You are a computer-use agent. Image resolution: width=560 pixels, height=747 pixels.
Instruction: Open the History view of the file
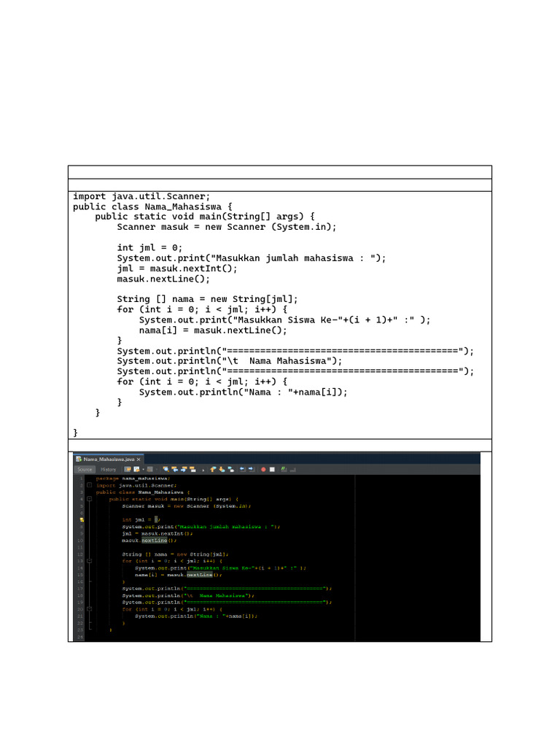108,469
